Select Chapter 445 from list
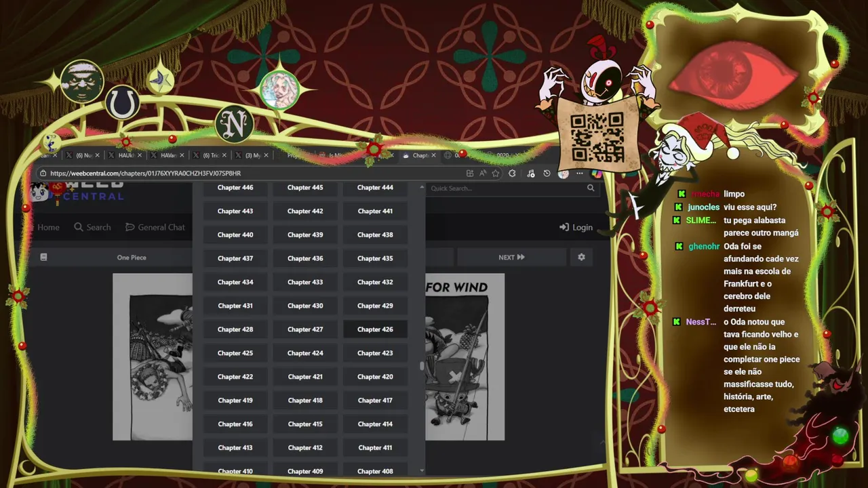 click(x=305, y=188)
